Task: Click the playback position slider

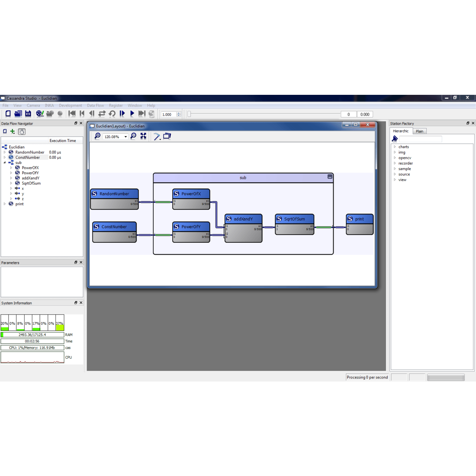Action: point(260,114)
